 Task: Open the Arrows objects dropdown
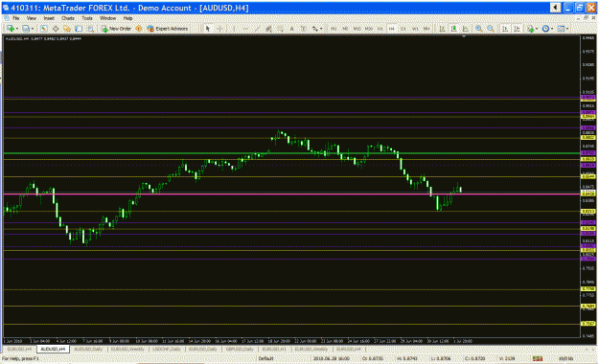(316, 29)
